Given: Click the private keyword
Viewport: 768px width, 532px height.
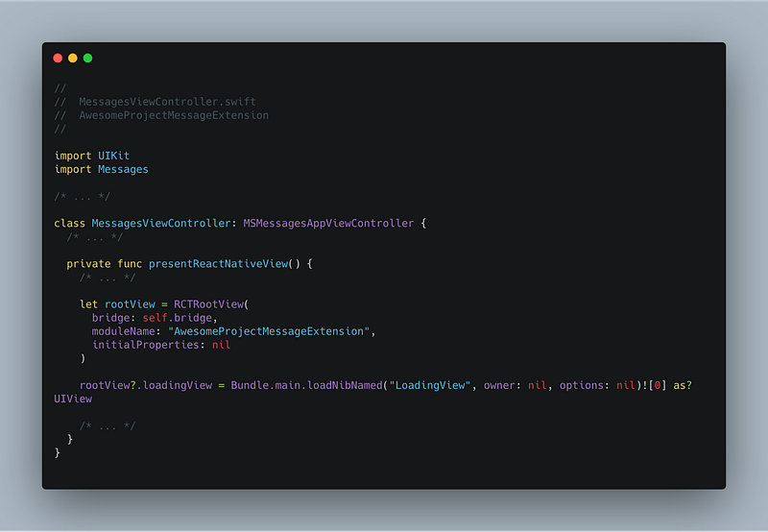Looking at the screenshot, I should point(88,264).
